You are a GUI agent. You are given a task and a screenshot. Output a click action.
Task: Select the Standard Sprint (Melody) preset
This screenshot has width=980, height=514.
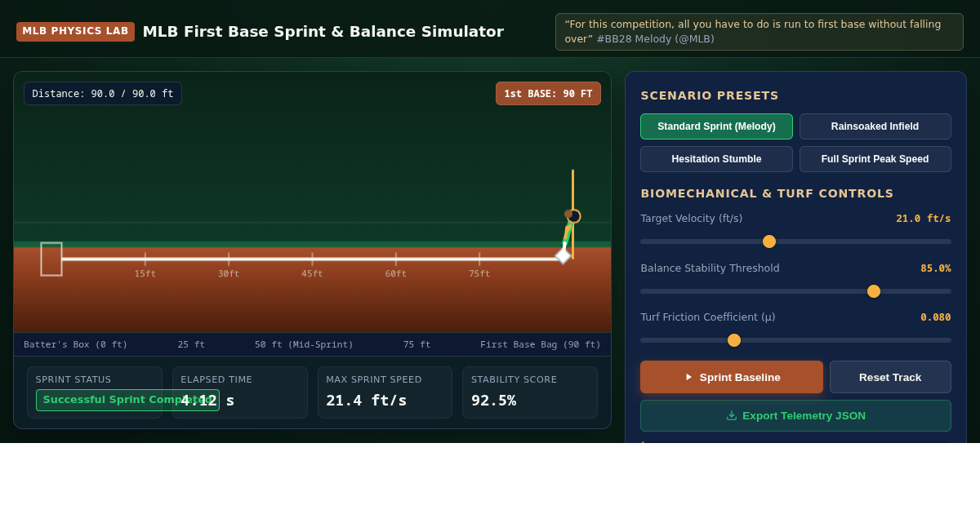[716, 126]
